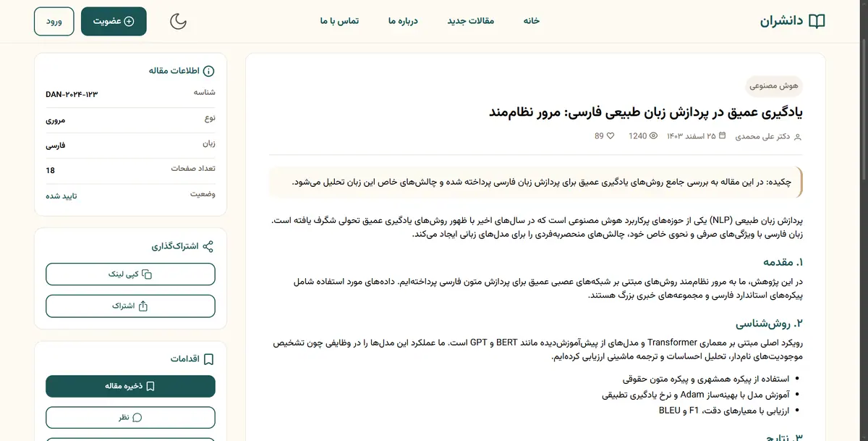The width and height of the screenshot is (868, 441).
Task: Open the تماس با ما menu item
Action: 339,21
